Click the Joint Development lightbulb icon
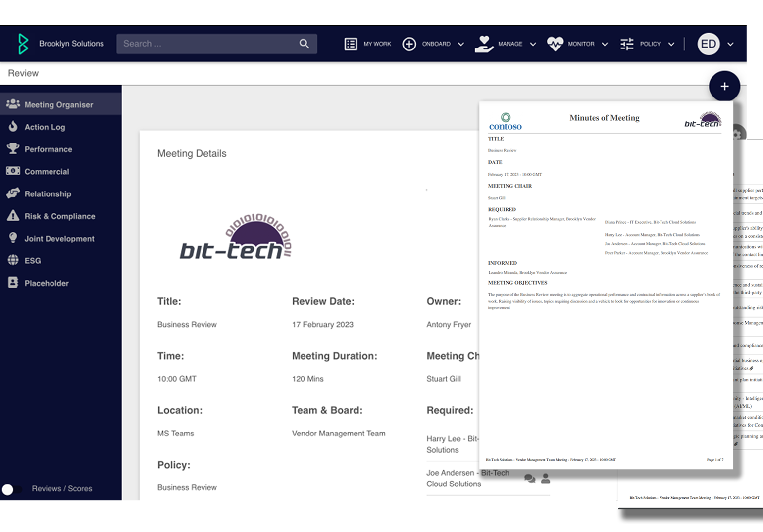The height and width of the screenshot is (532, 763). (13, 238)
